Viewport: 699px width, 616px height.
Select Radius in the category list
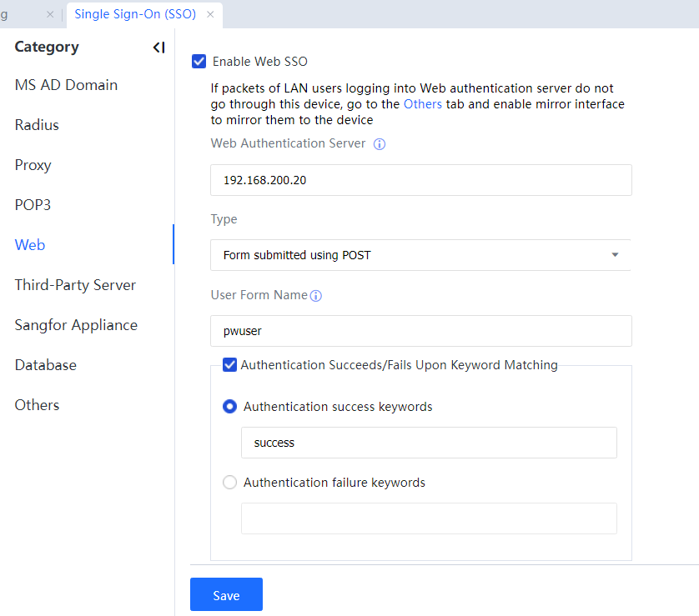coord(37,125)
